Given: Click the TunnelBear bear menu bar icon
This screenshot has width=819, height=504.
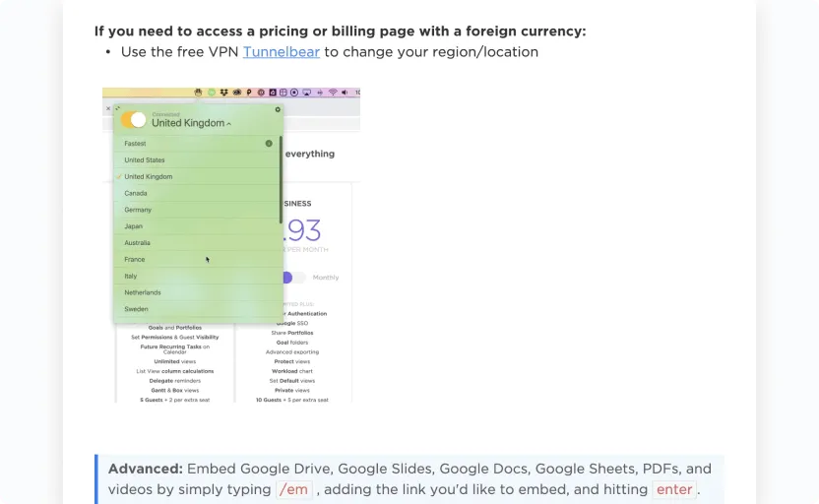Looking at the screenshot, I should (198, 93).
